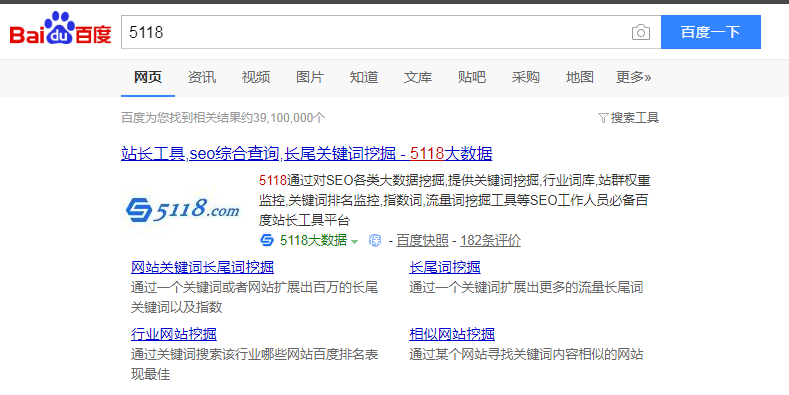Image resolution: width=789 pixels, height=395 pixels.
Task: Open the 182条评价 reviews link
Action: click(x=490, y=241)
